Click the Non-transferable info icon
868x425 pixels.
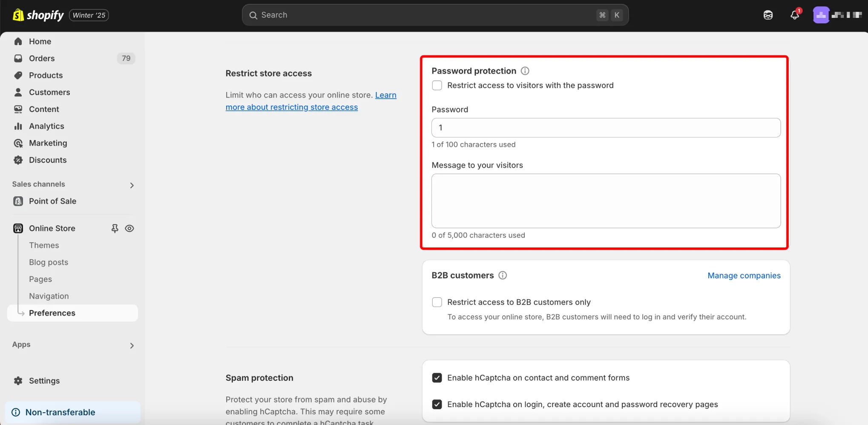[16, 412]
